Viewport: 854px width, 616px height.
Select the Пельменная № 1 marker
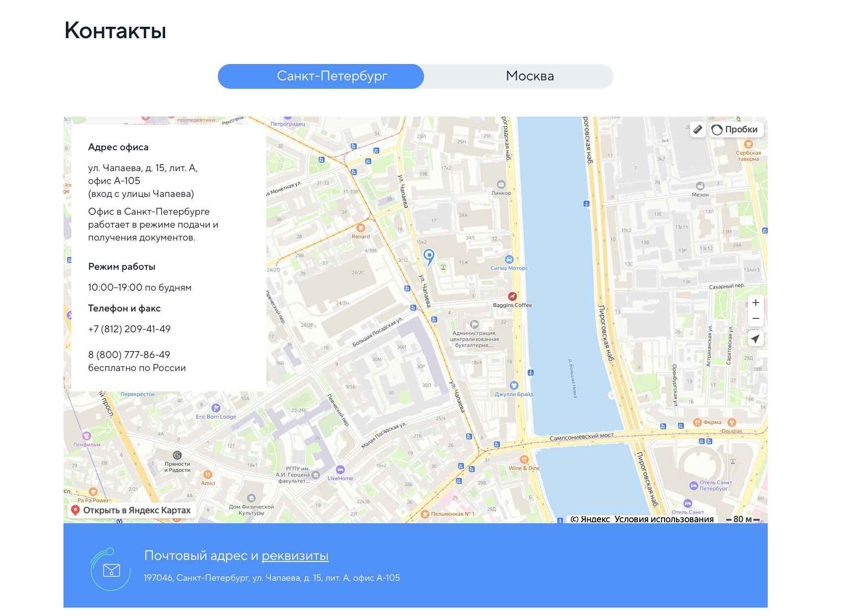point(425,514)
